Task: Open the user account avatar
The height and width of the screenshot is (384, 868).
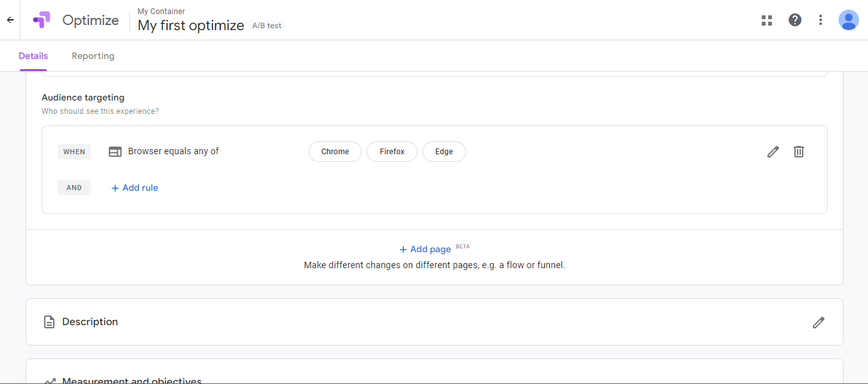Action: pyautogui.click(x=849, y=20)
